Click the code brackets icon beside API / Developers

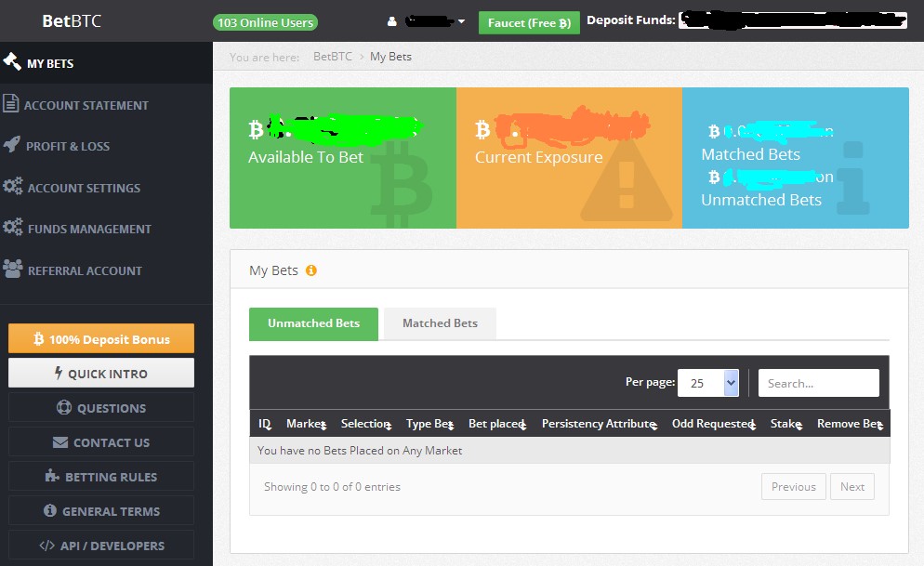point(47,546)
